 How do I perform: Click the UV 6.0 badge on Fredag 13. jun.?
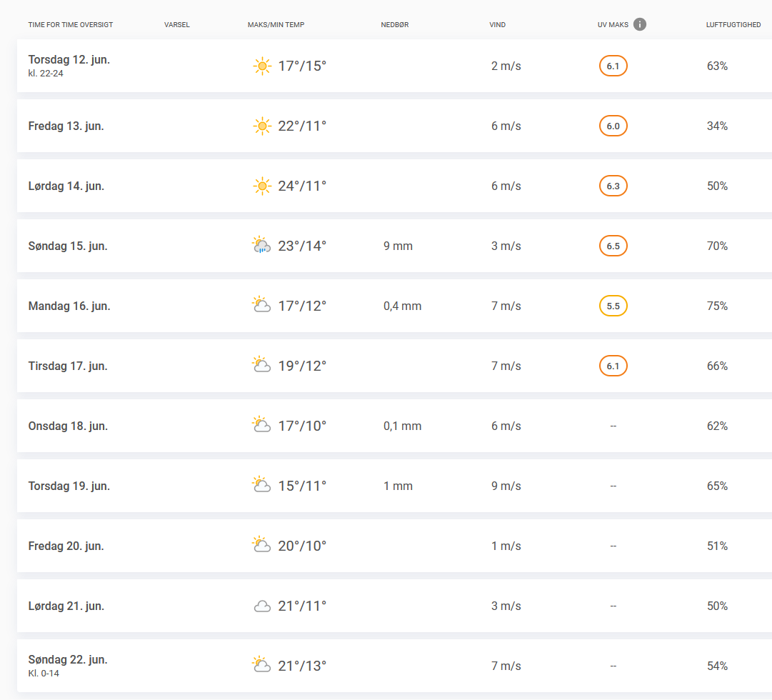613,126
